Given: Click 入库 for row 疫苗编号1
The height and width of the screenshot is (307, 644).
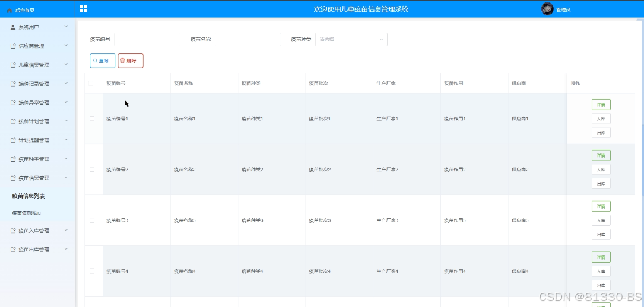Looking at the screenshot, I should coord(601,119).
